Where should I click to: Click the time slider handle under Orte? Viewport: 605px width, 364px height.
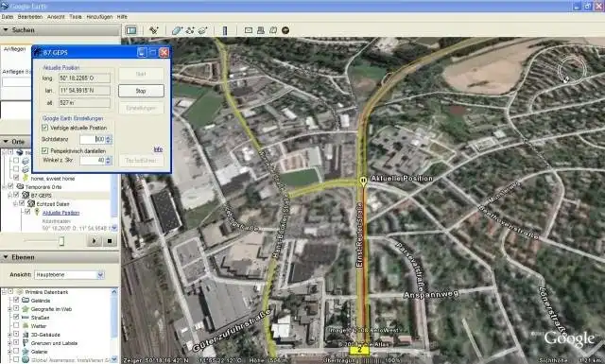60,241
